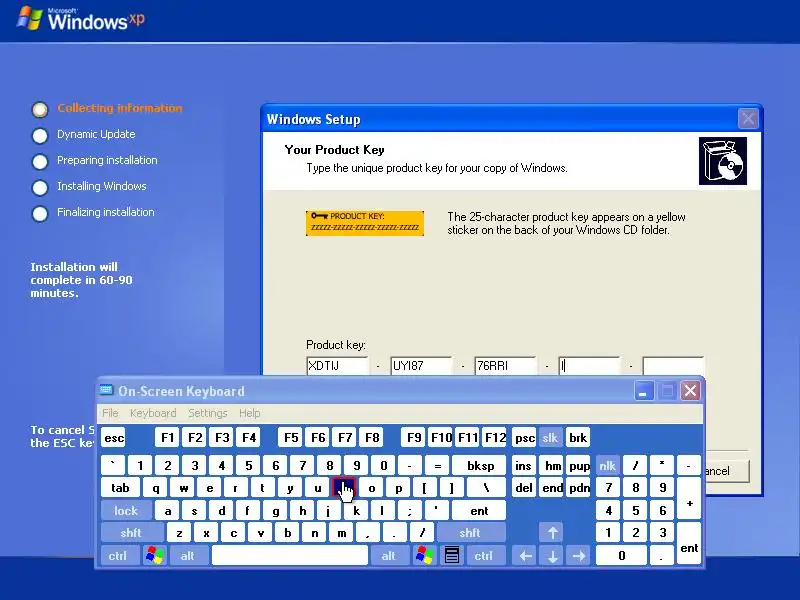Click the numpad ent key

point(688,544)
